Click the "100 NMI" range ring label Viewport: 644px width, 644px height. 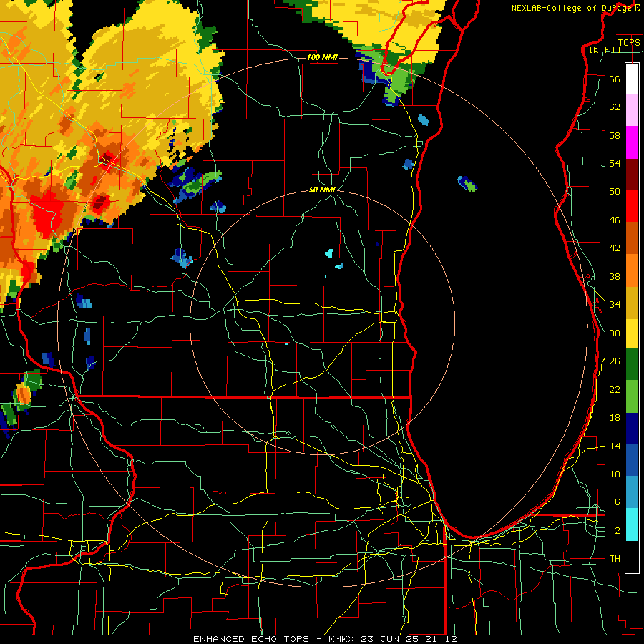(322, 57)
